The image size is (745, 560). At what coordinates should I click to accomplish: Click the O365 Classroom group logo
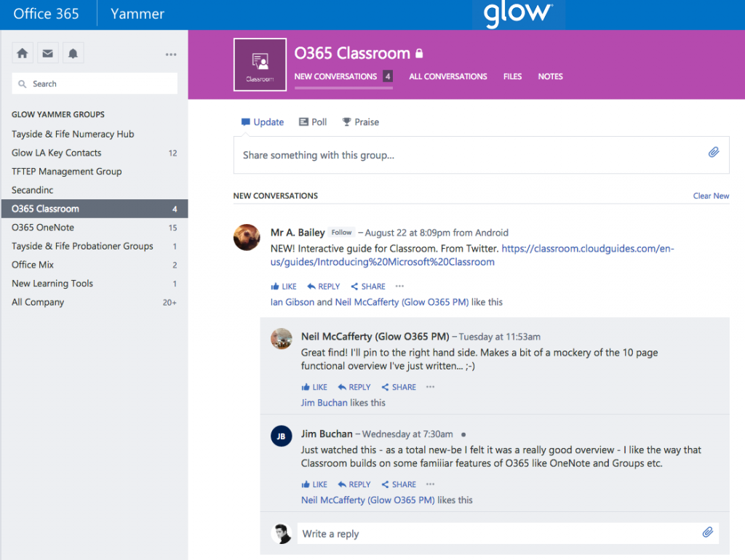pyautogui.click(x=260, y=65)
